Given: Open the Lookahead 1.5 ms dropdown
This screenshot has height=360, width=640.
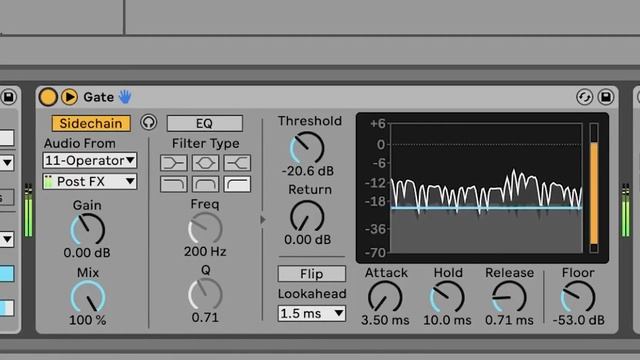Looking at the screenshot, I should [x=311, y=313].
